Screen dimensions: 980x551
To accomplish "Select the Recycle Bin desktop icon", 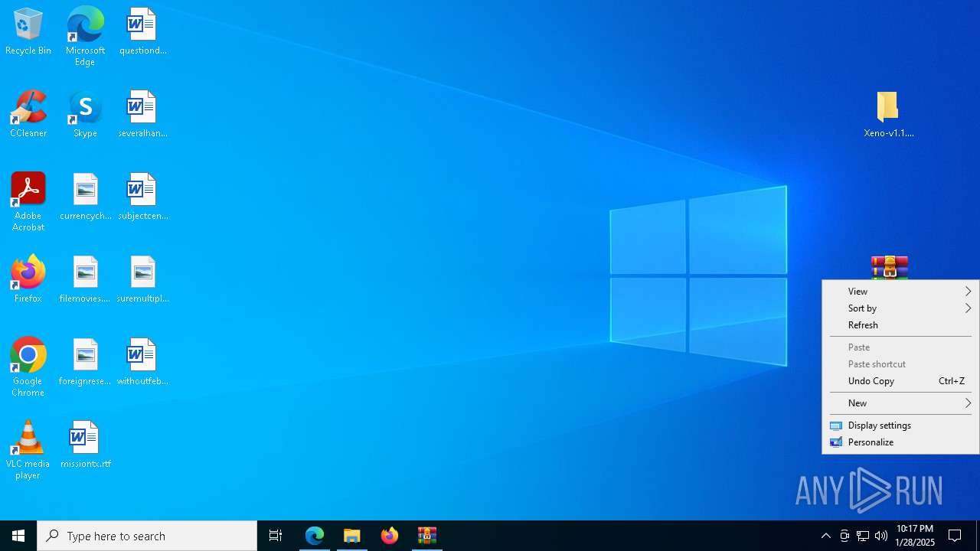I will 28,32.
